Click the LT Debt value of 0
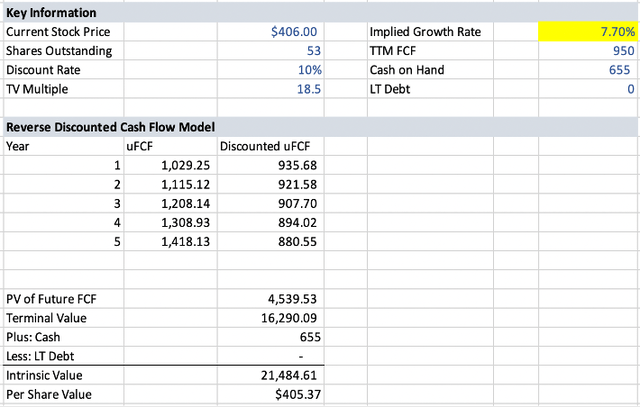Viewport: 640px width, 407px height. click(x=629, y=88)
